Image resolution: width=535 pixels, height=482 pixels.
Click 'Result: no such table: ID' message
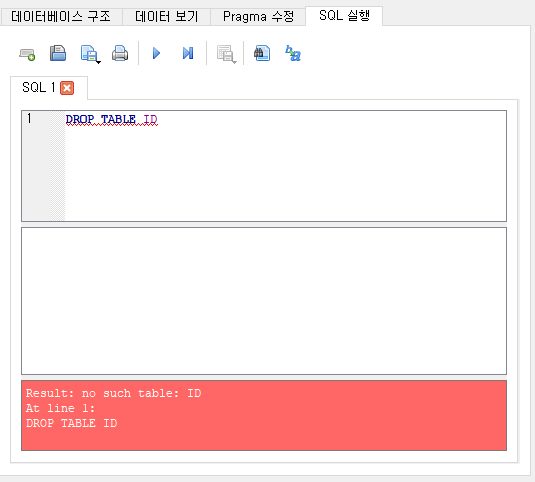[113, 393]
